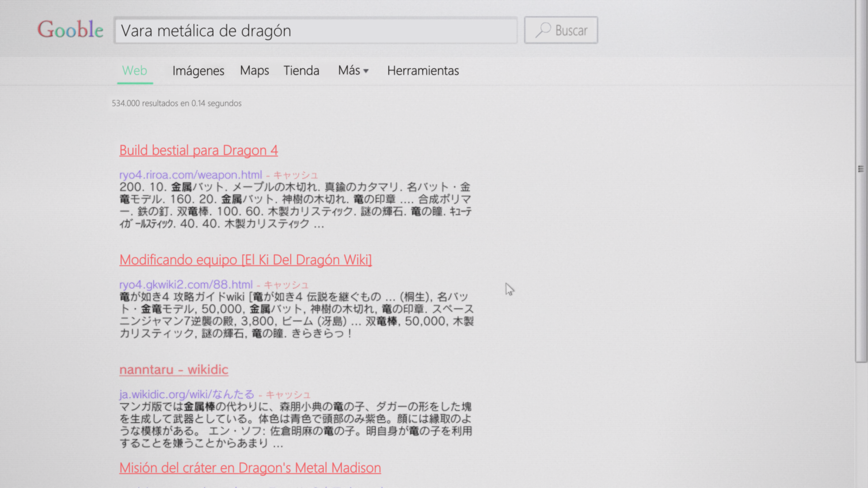Click cached link for ryo4.gkwiki2.com result
The height and width of the screenshot is (488, 868).
(x=286, y=285)
